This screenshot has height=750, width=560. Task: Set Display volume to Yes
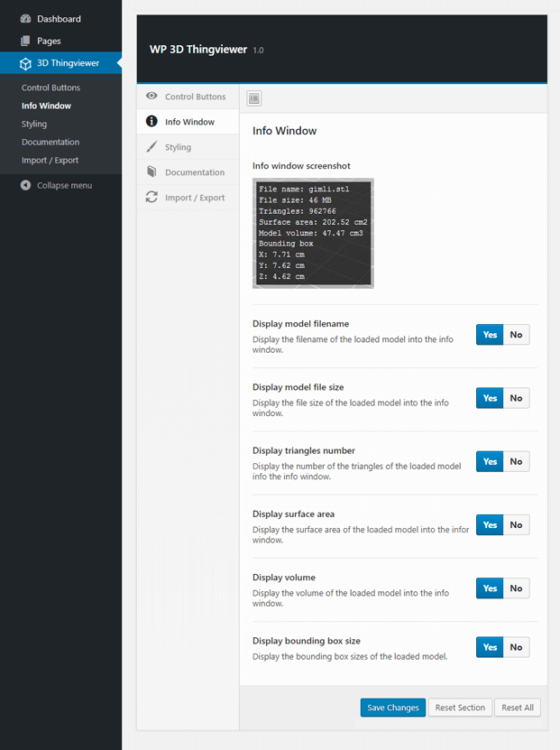490,588
